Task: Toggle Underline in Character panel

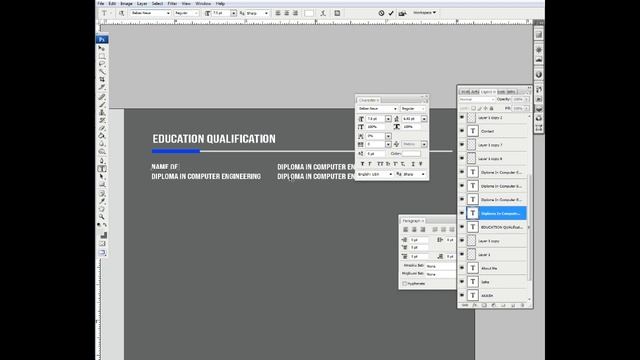Action: click(x=413, y=164)
